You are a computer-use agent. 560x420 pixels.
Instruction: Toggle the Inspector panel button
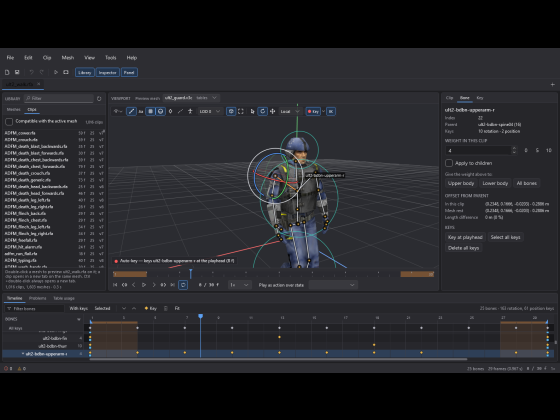108,72
